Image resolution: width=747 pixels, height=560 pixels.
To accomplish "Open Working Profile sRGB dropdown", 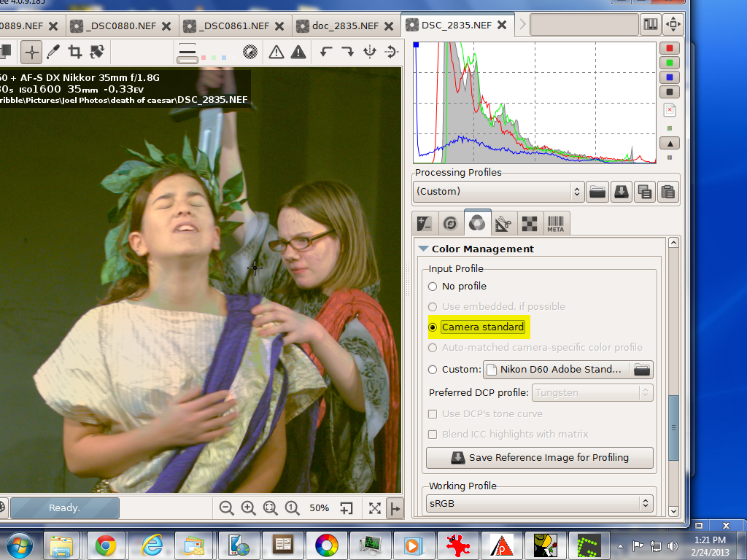I will pyautogui.click(x=539, y=503).
